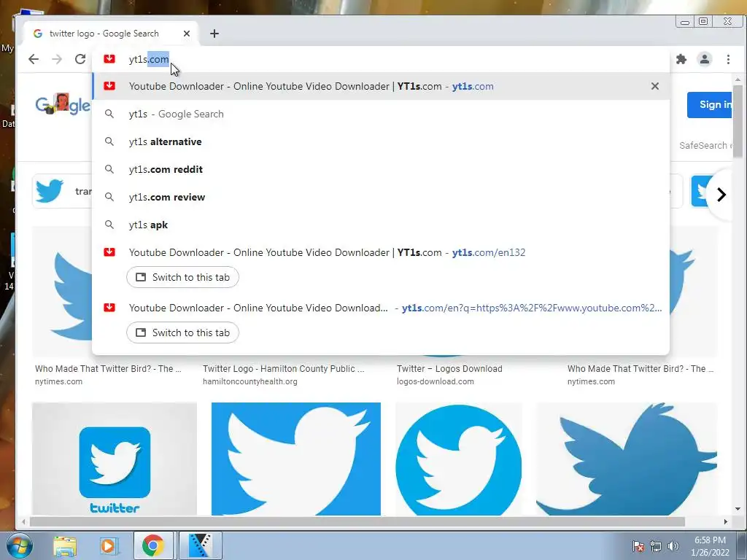Click the yt1s.com address bar text

click(x=149, y=59)
